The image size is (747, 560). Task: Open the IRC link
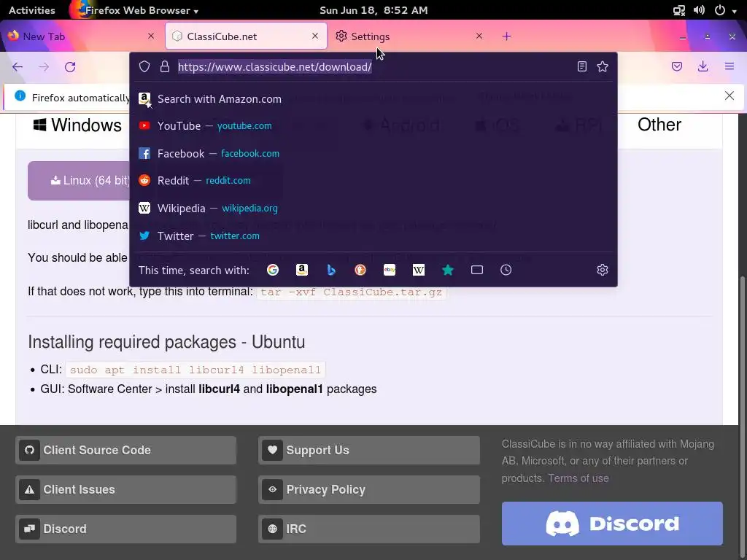(368, 529)
